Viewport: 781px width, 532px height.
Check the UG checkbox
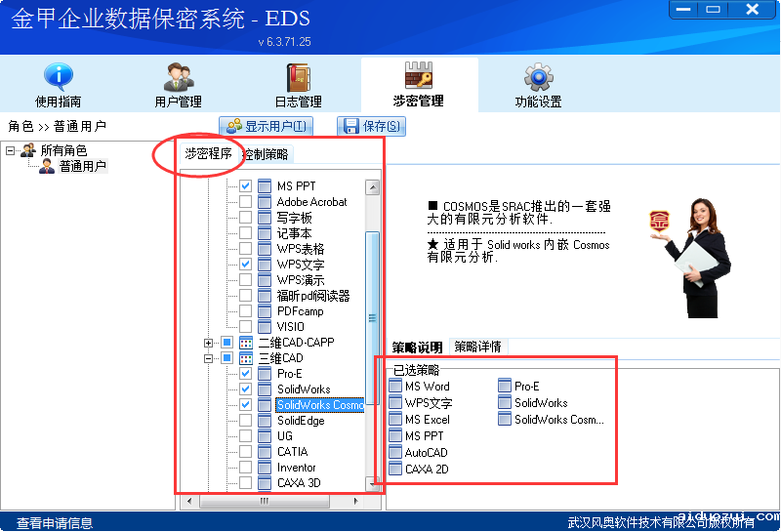pos(245,436)
